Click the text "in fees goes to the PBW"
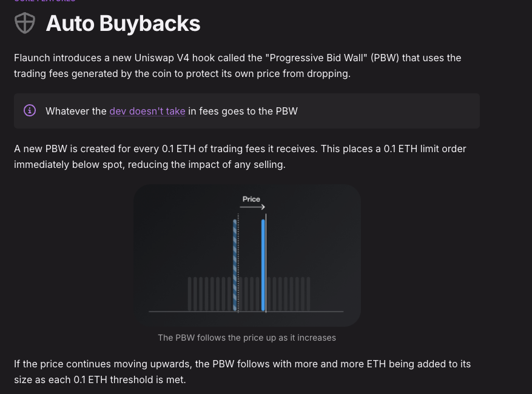Screen dimensions: 532x394 pyautogui.click(x=243, y=111)
